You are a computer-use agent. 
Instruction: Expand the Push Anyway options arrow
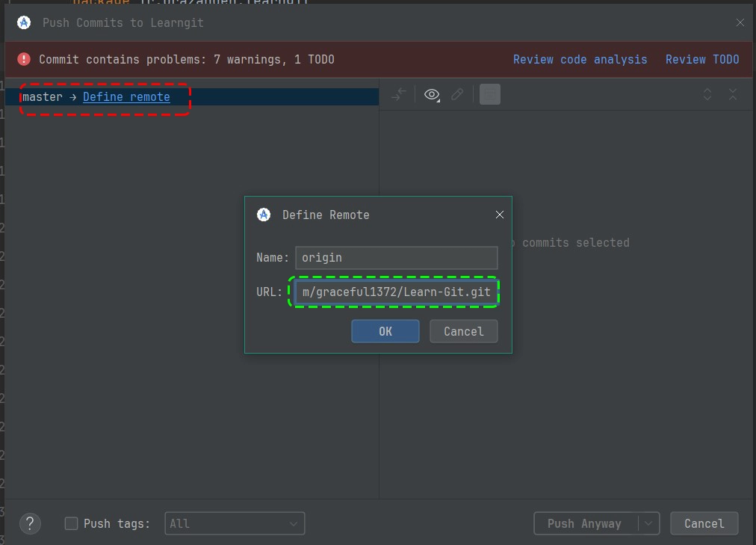648,523
